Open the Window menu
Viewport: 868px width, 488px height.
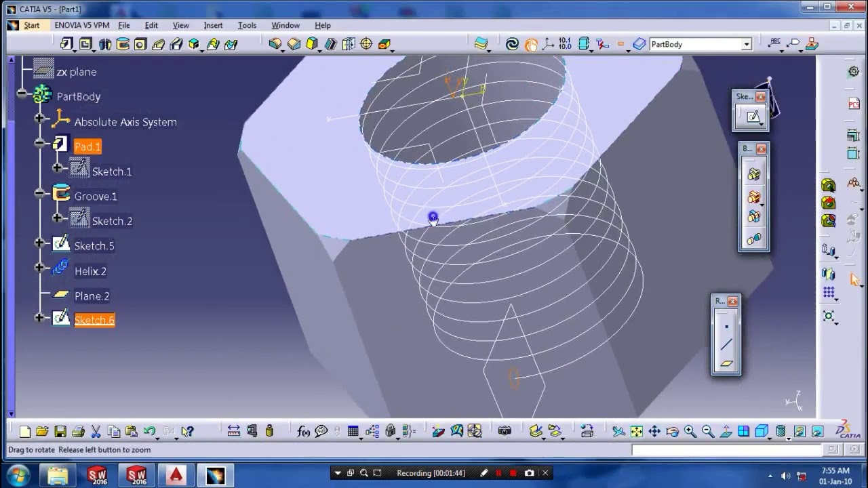click(x=285, y=25)
